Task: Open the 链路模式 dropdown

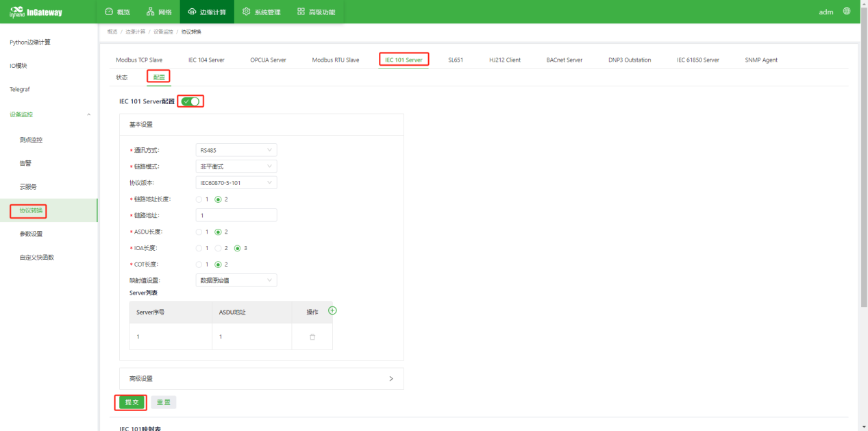Action: [x=236, y=167]
